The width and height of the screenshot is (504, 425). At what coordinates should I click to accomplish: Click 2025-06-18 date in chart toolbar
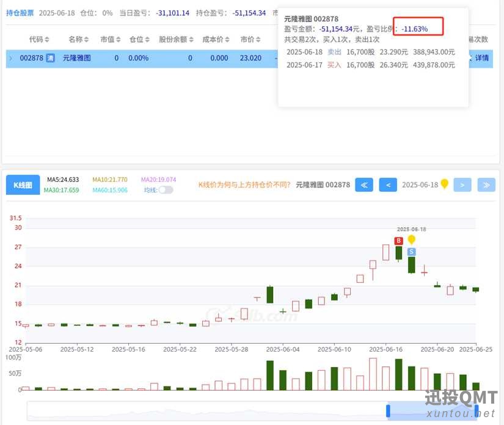(x=420, y=185)
